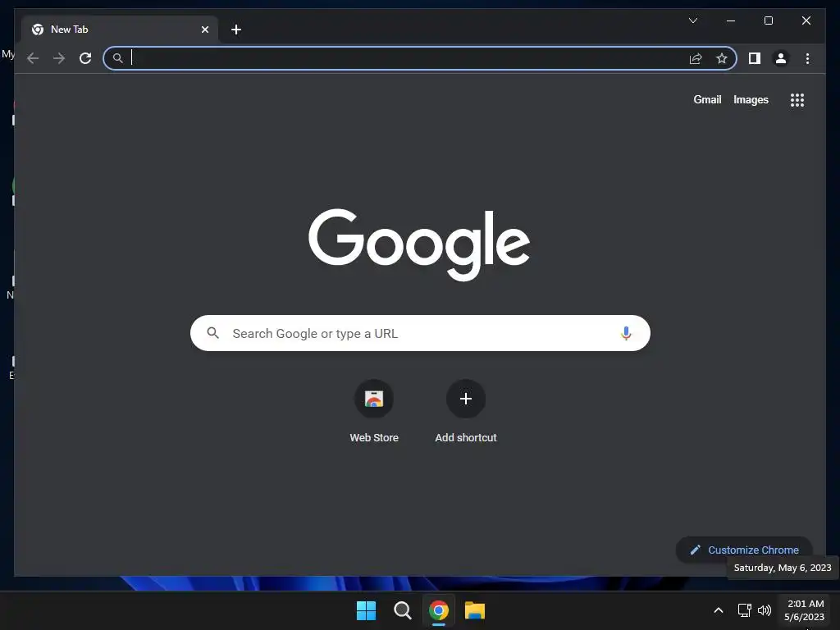Click the forward navigation arrow
840x630 pixels.
click(x=59, y=58)
